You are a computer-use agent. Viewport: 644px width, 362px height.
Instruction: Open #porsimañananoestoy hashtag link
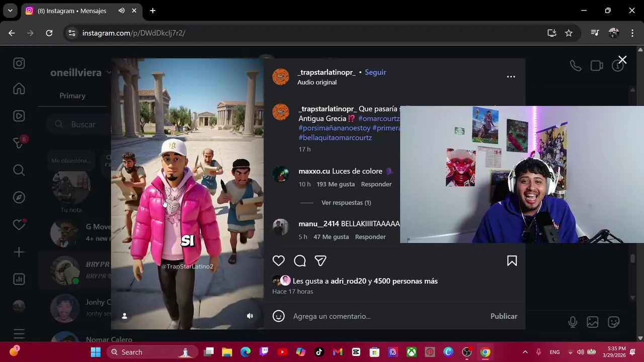pos(335,128)
